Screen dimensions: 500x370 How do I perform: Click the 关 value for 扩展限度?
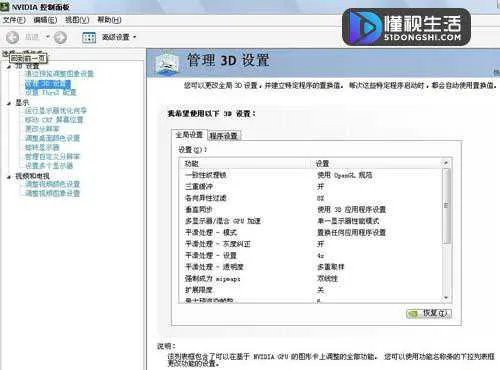pos(320,290)
